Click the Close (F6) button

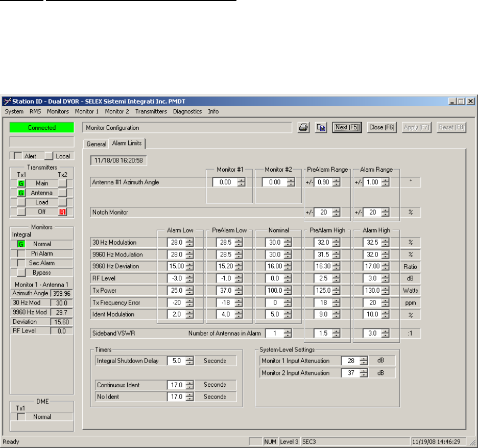click(381, 127)
